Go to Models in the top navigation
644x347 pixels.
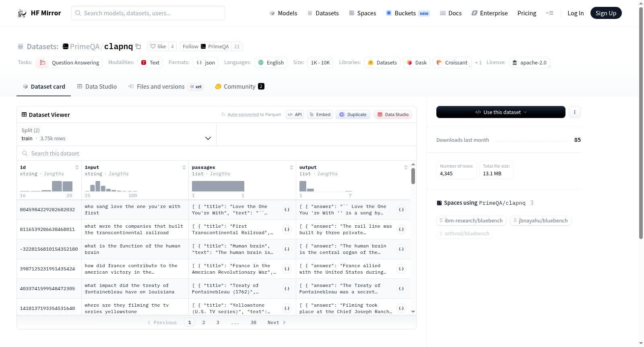click(x=283, y=13)
